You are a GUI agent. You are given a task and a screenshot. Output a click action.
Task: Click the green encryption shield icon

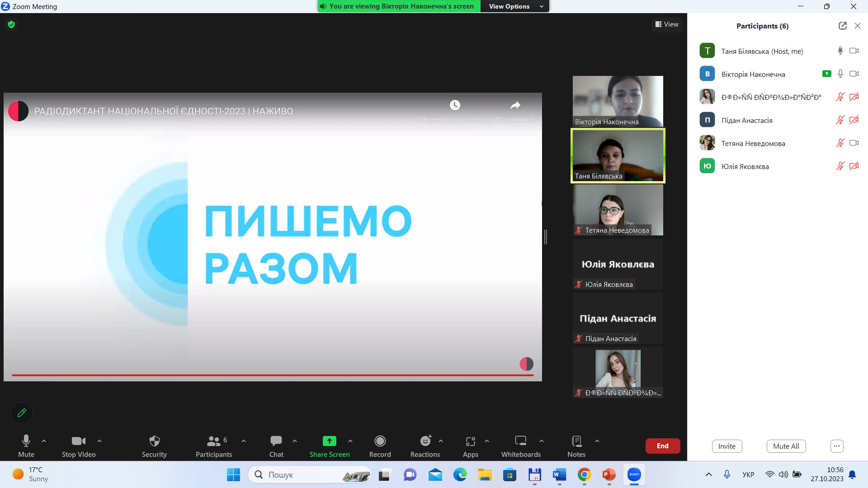(x=11, y=24)
